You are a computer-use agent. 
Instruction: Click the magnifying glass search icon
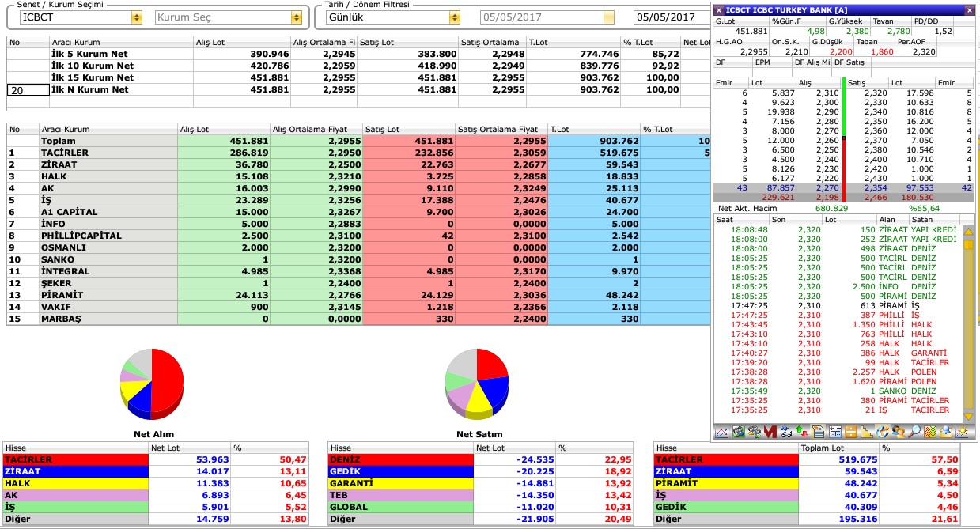[914, 433]
